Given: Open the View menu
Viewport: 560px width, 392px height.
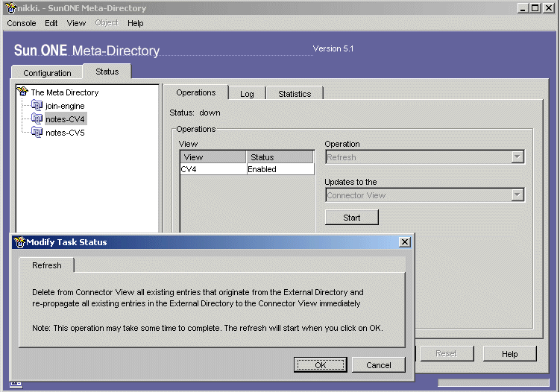Looking at the screenshot, I should pos(76,23).
